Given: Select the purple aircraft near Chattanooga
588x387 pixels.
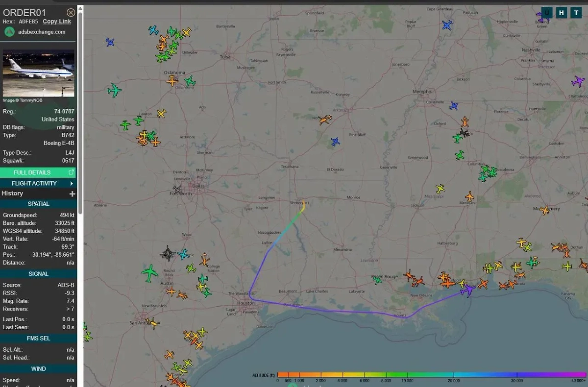Looking at the screenshot, I should click(x=578, y=81).
